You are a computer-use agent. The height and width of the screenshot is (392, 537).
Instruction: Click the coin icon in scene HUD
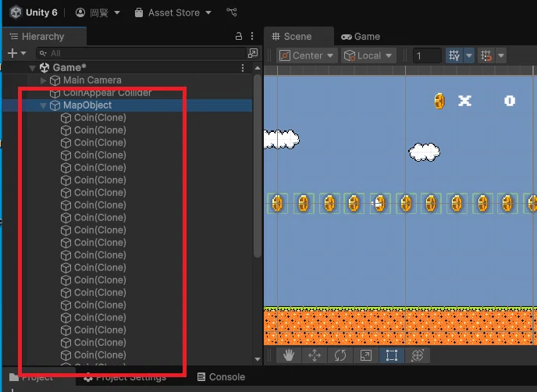(439, 101)
